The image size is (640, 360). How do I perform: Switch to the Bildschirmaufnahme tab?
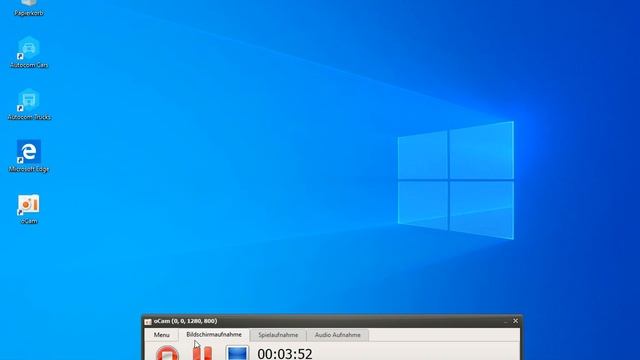tap(214, 335)
